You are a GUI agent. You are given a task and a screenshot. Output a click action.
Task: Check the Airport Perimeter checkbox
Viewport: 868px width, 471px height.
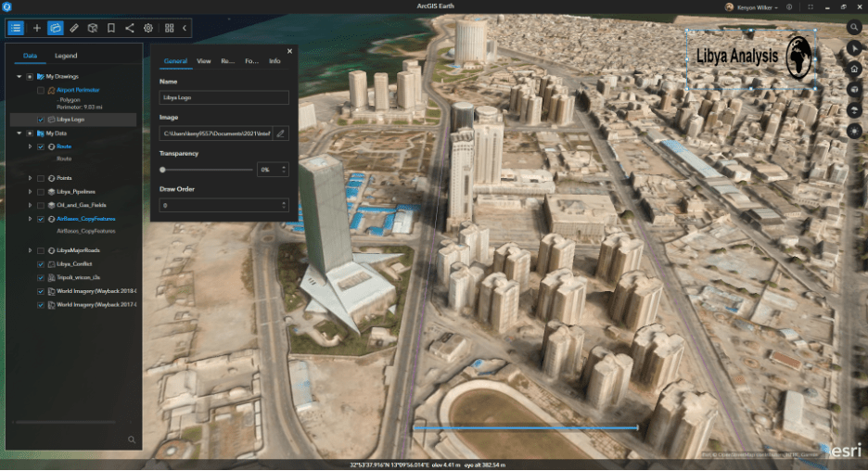(x=41, y=90)
